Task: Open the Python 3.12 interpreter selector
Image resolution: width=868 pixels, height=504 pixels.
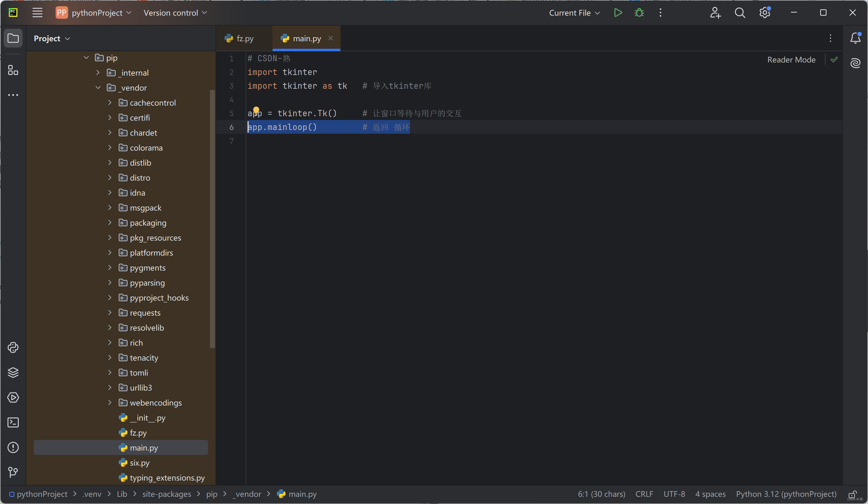Action: (786, 494)
